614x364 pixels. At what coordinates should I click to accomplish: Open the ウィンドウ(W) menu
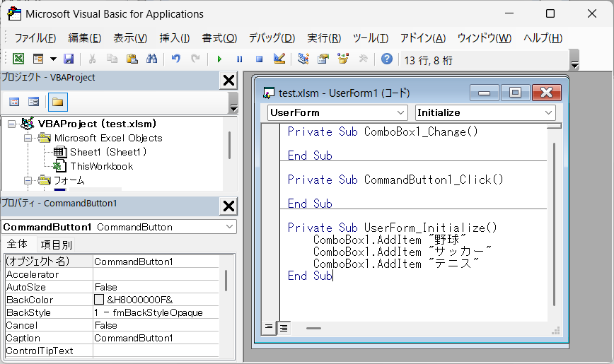click(x=485, y=38)
